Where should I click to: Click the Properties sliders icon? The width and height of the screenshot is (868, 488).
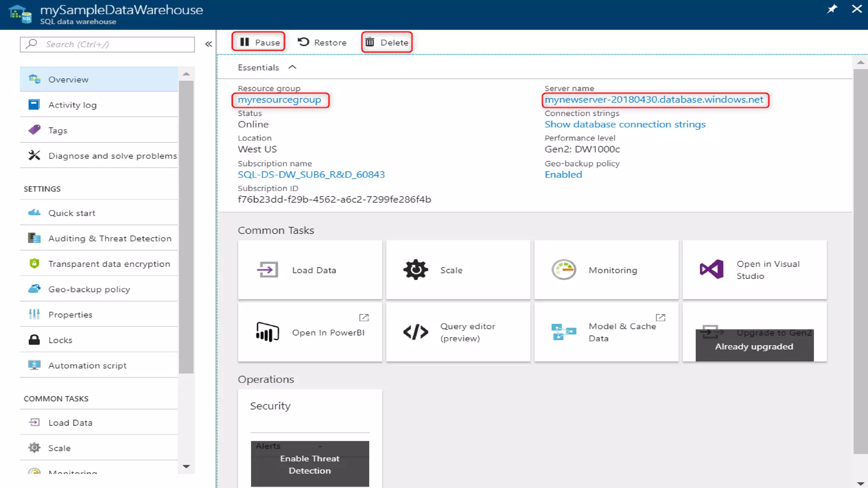tap(34, 314)
